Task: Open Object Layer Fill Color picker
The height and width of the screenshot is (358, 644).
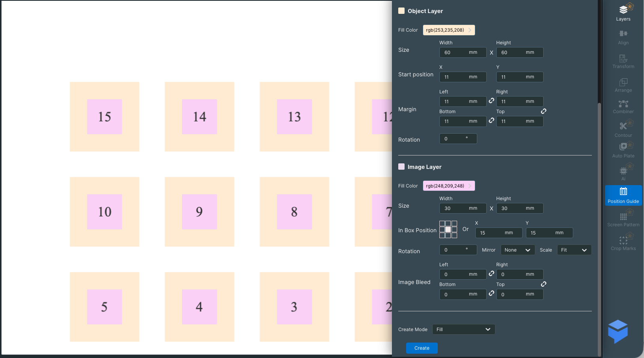Action: point(449,30)
